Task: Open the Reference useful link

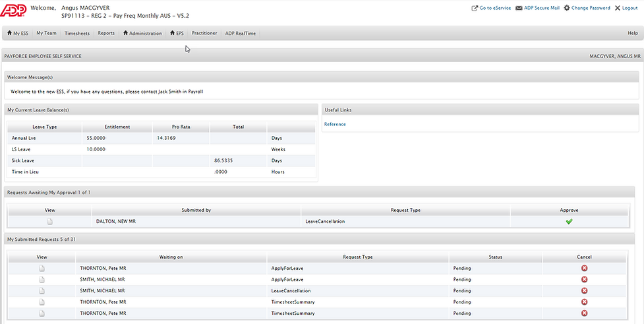Action: click(x=335, y=124)
